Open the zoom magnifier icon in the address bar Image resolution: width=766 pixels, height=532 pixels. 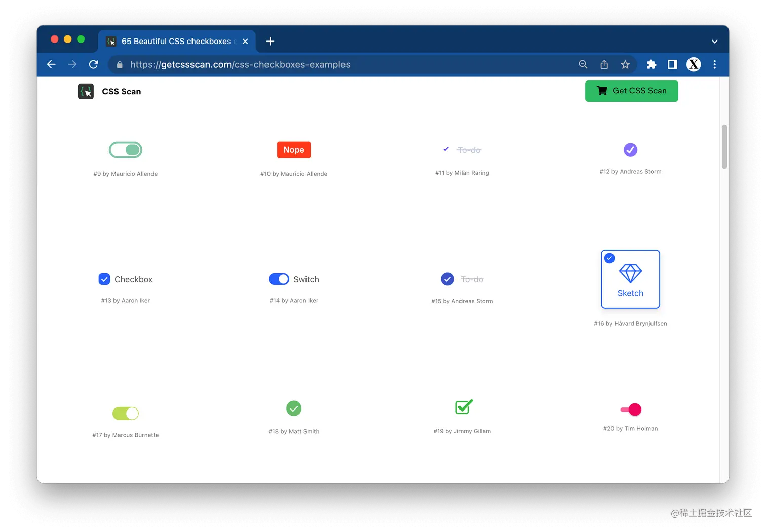click(x=583, y=64)
